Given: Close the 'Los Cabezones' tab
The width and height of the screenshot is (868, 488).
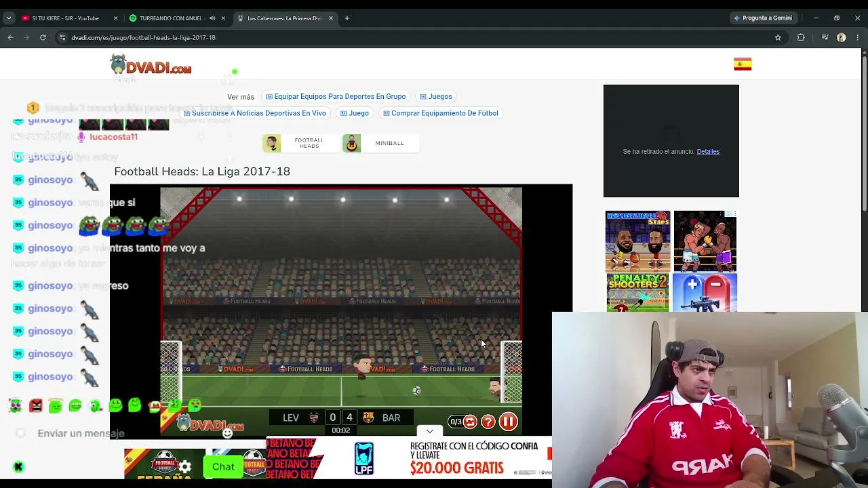Looking at the screenshot, I should [x=331, y=18].
